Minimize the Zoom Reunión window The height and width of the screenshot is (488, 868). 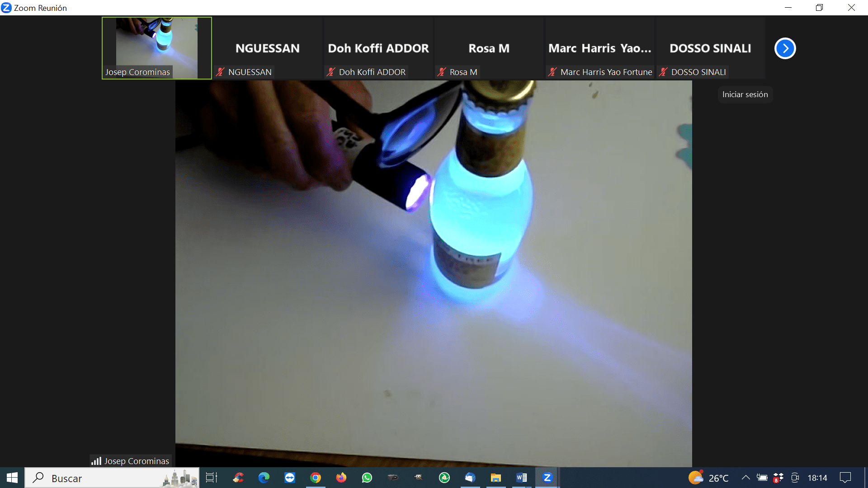788,8
